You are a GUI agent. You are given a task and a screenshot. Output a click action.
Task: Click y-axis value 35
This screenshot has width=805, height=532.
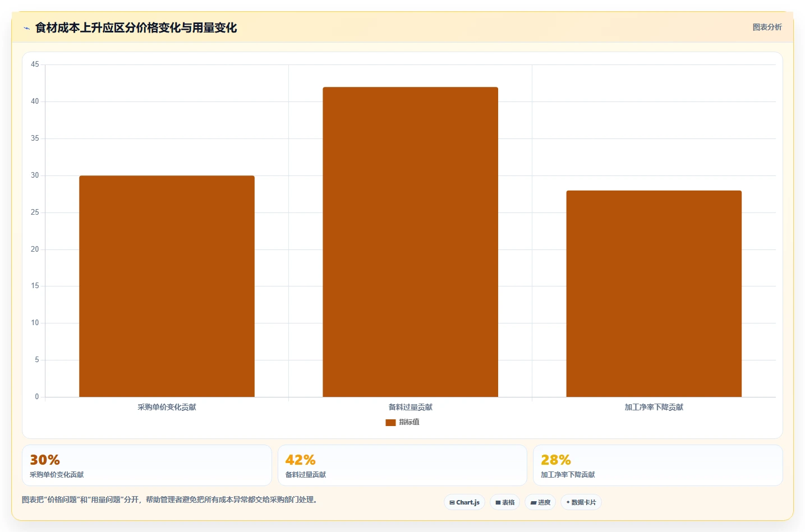tap(35, 138)
